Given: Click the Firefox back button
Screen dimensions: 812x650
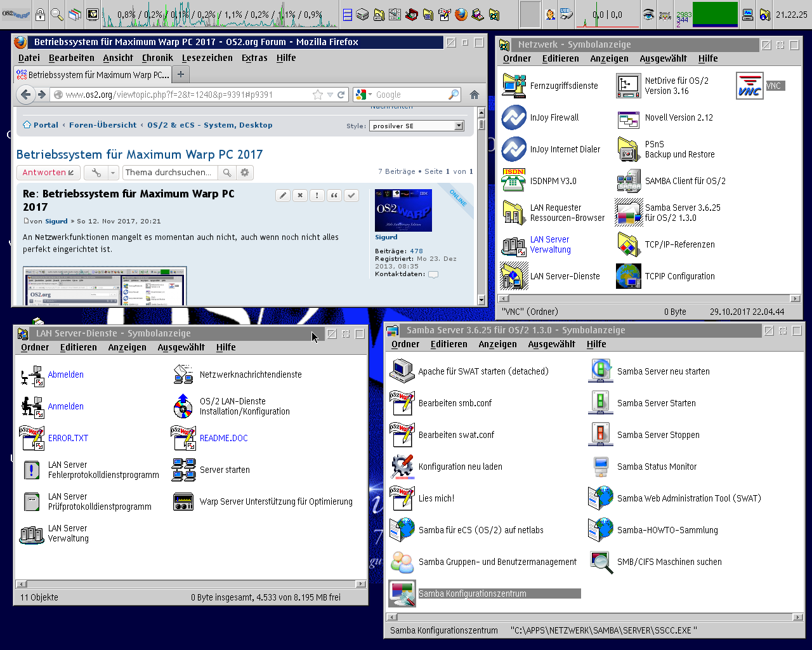Looking at the screenshot, I should coord(25,95).
